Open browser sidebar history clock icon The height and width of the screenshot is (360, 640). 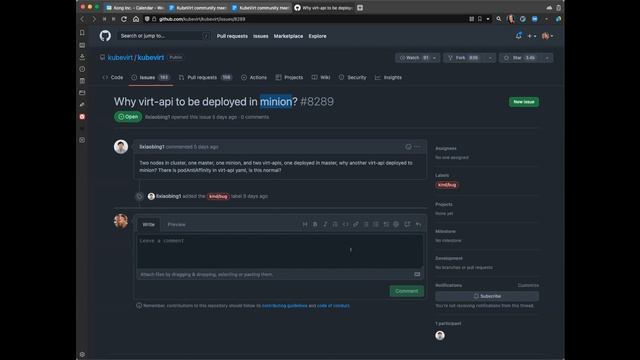pos(82,69)
